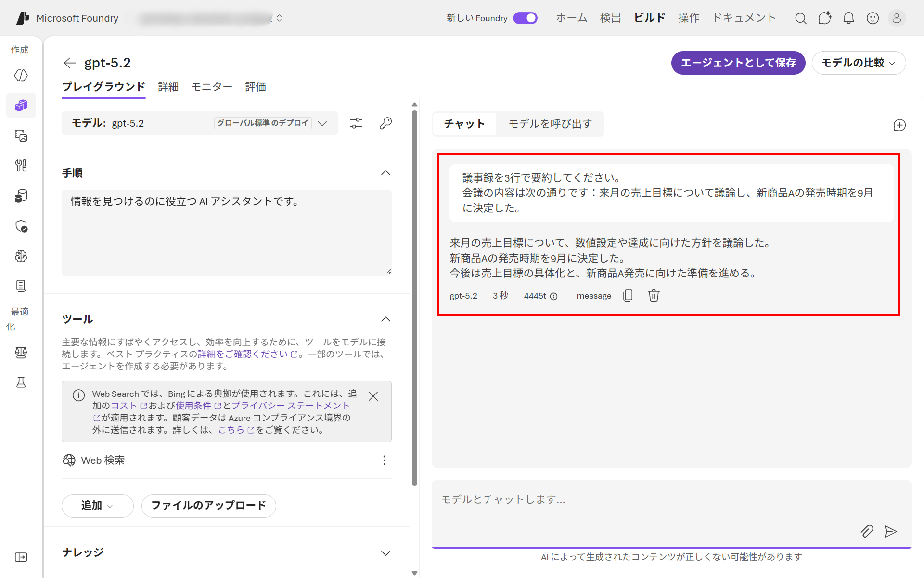The width and height of the screenshot is (924, 578).
Task: Open the sidebar document list icon
Action: [x=21, y=286]
